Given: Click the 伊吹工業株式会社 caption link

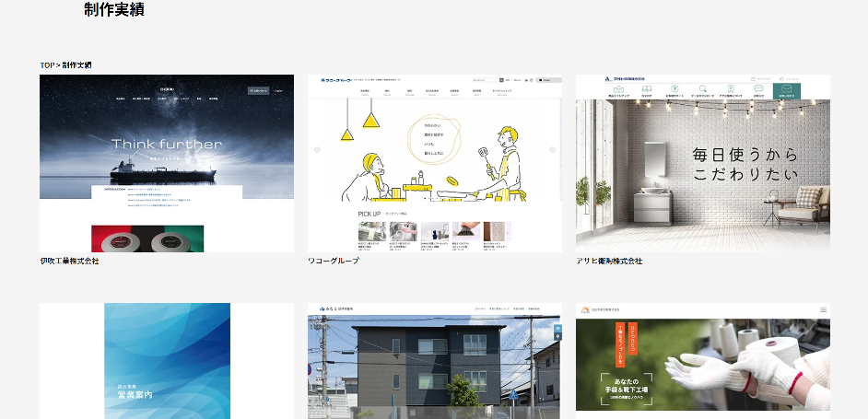Looking at the screenshot, I should pyautogui.click(x=69, y=262).
